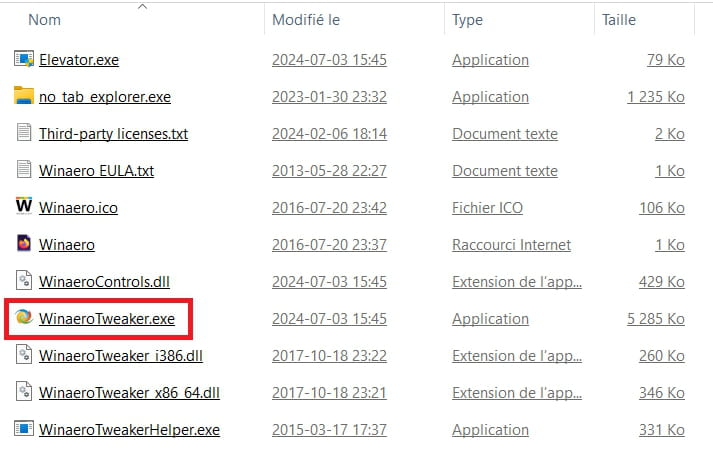Click the 346 Ko size cell
This screenshot has width=713, height=468.
662,393
